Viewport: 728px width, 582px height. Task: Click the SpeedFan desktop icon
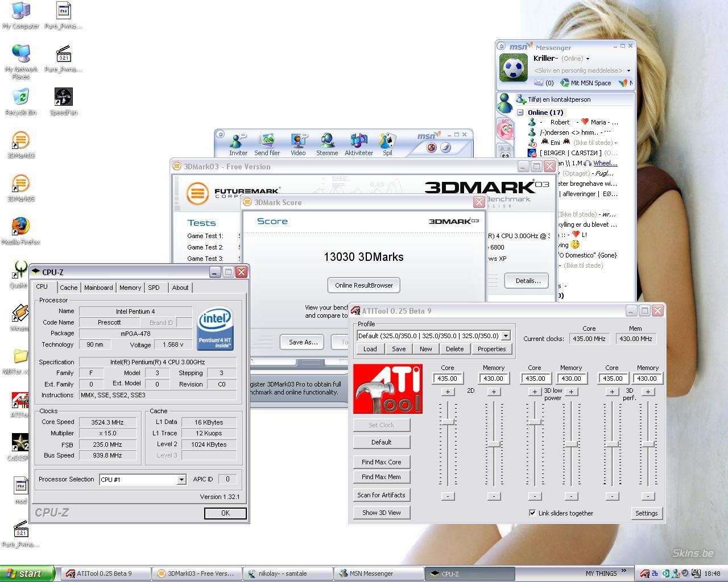[x=63, y=97]
